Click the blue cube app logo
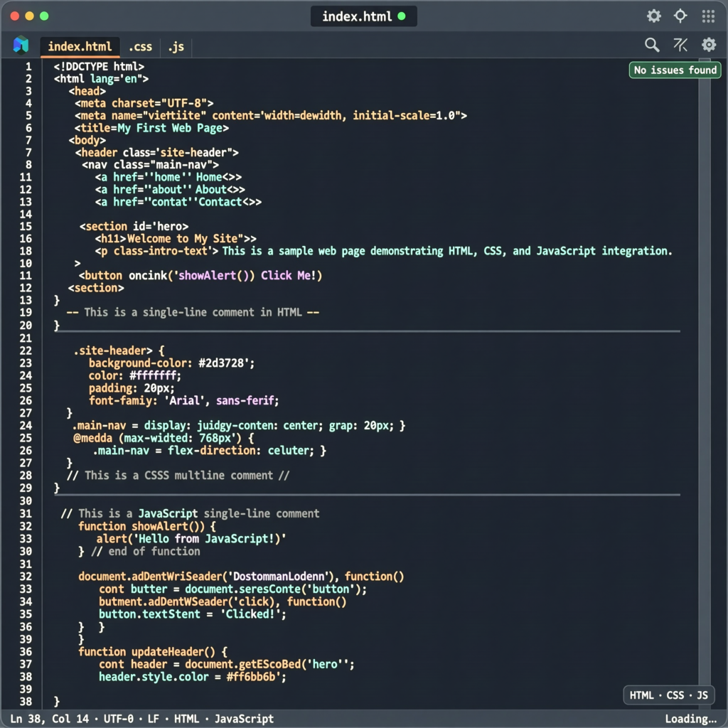728x728 pixels. (x=21, y=45)
